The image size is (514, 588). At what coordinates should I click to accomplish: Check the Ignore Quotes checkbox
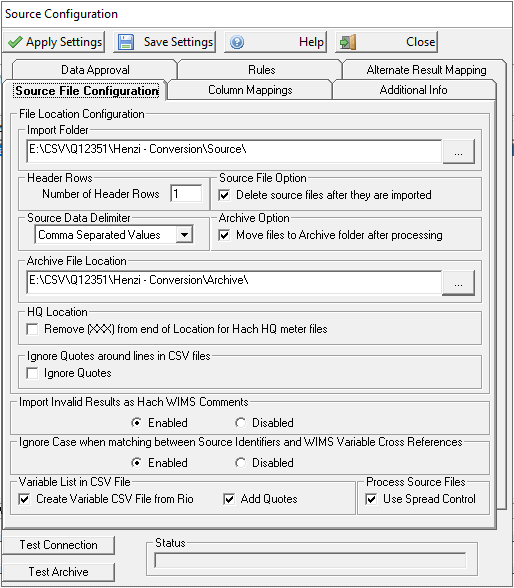(32, 374)
